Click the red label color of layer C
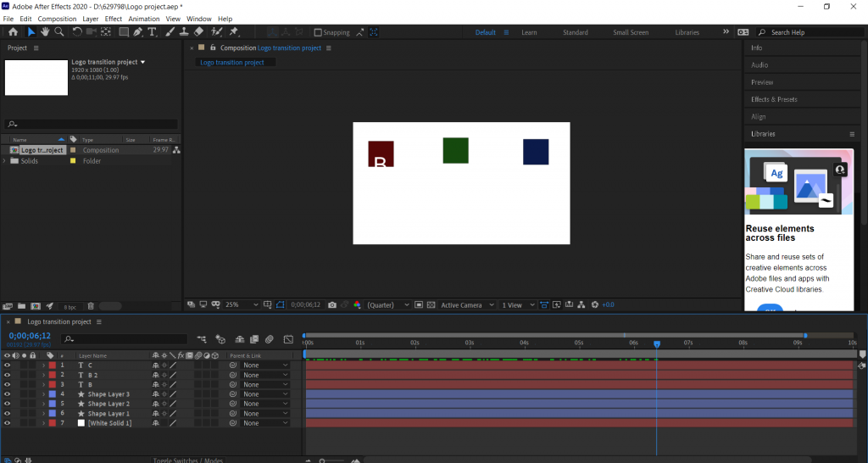Image resolution: width=868 pixels, height=463 pixels. click(x=52, y=365)
